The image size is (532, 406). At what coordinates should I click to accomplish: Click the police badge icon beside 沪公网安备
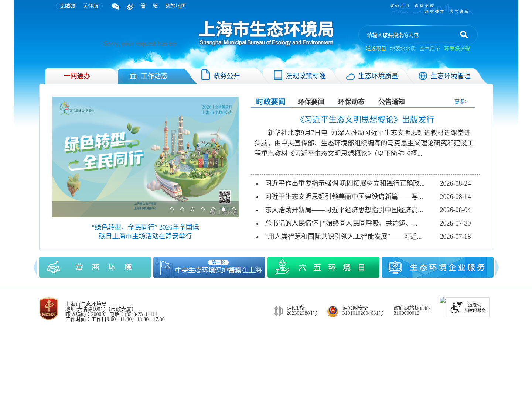(333, 311)
